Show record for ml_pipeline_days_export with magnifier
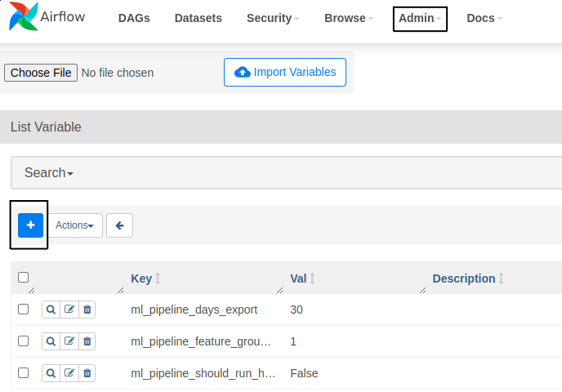The image size is (562, 392). pyautogui.click(x=51, y=310)
